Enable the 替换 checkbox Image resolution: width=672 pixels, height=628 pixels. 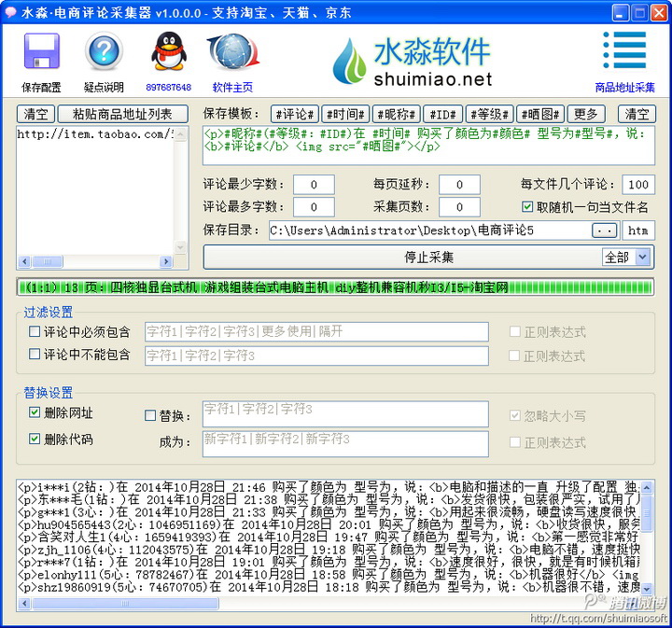click(150, 415)
